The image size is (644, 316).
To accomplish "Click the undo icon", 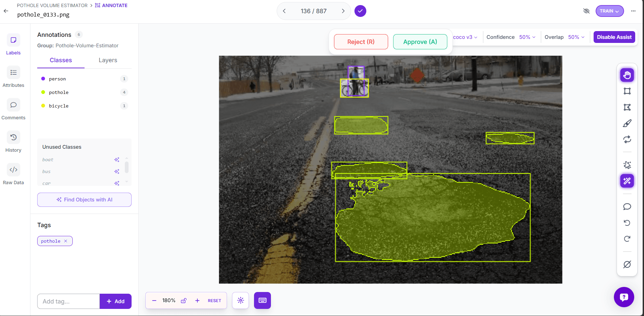I will [627, 223].
